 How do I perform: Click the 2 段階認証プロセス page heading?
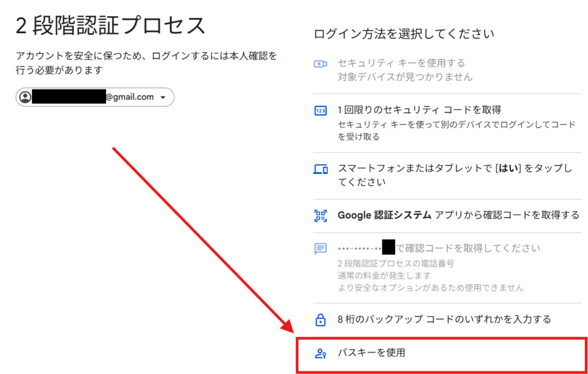pyautogui.click(x=110, y=25)
